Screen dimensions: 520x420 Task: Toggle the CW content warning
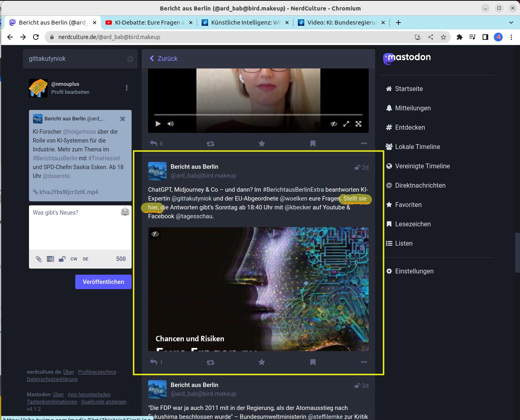click(74, 259)
